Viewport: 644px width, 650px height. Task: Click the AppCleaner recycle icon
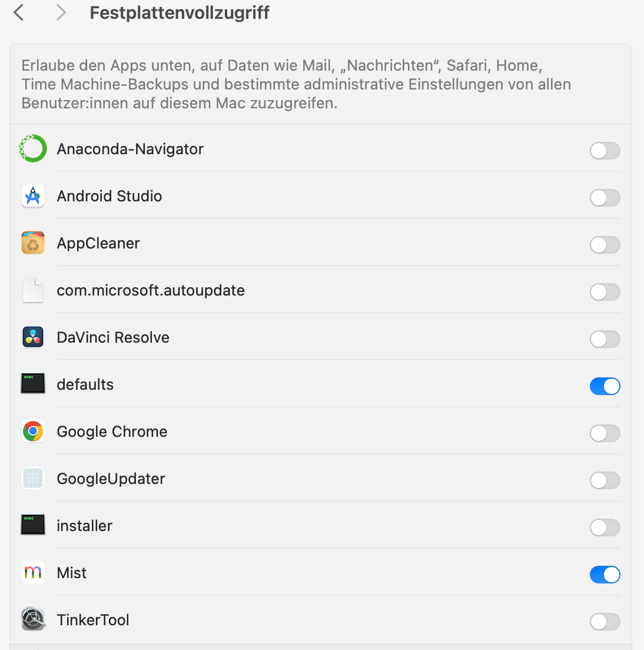point(33,243)
